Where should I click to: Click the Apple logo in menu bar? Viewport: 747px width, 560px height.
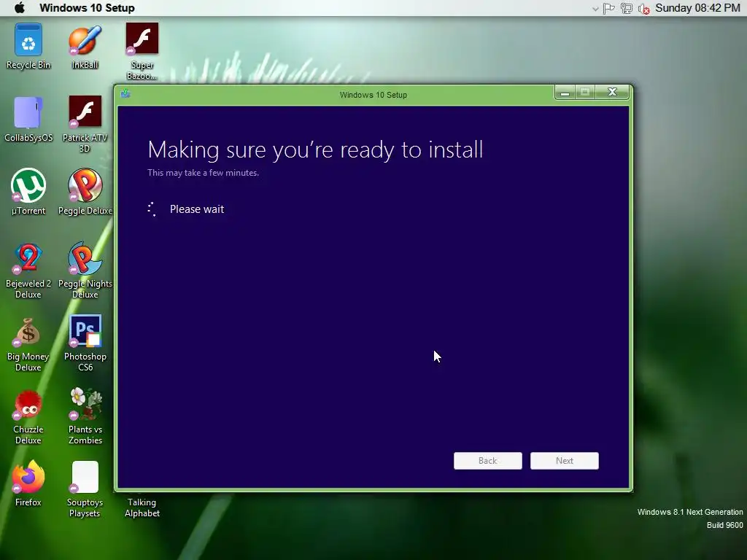(20, 7)
